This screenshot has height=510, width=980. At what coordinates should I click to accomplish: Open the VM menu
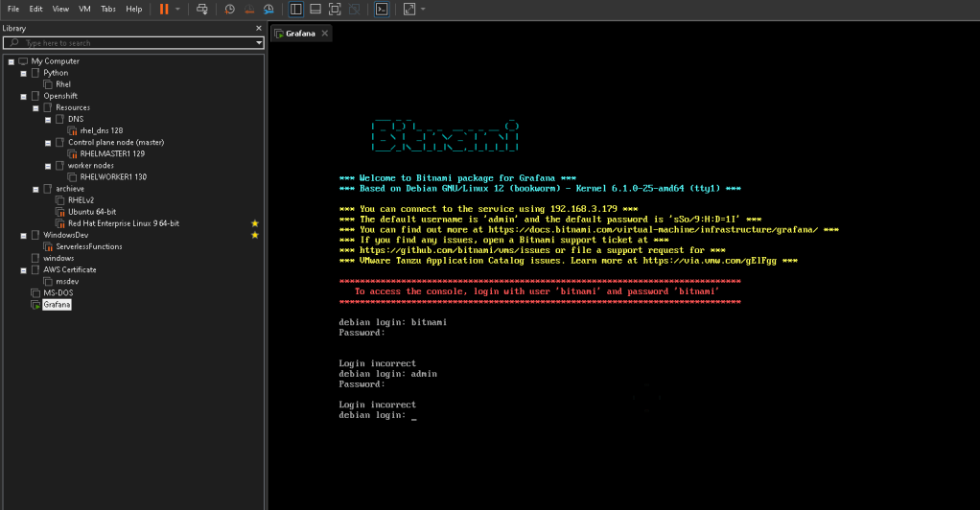pyautogui.click(x=84, y=9)
